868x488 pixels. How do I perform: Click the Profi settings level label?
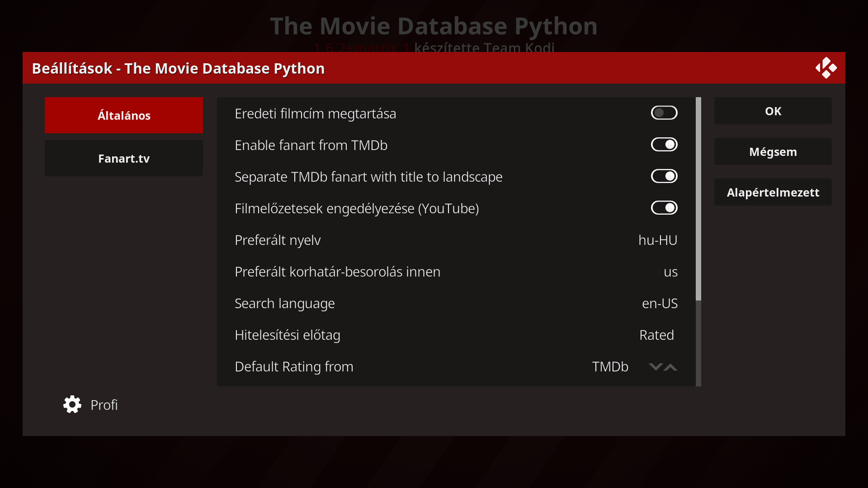pyautogui.click(x=104, y=405)
